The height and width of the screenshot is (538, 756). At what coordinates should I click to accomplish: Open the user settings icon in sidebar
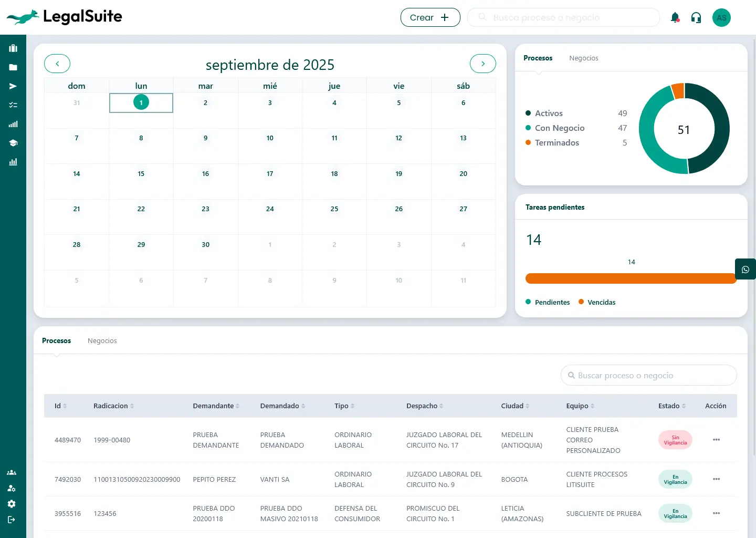pos(12,488)
